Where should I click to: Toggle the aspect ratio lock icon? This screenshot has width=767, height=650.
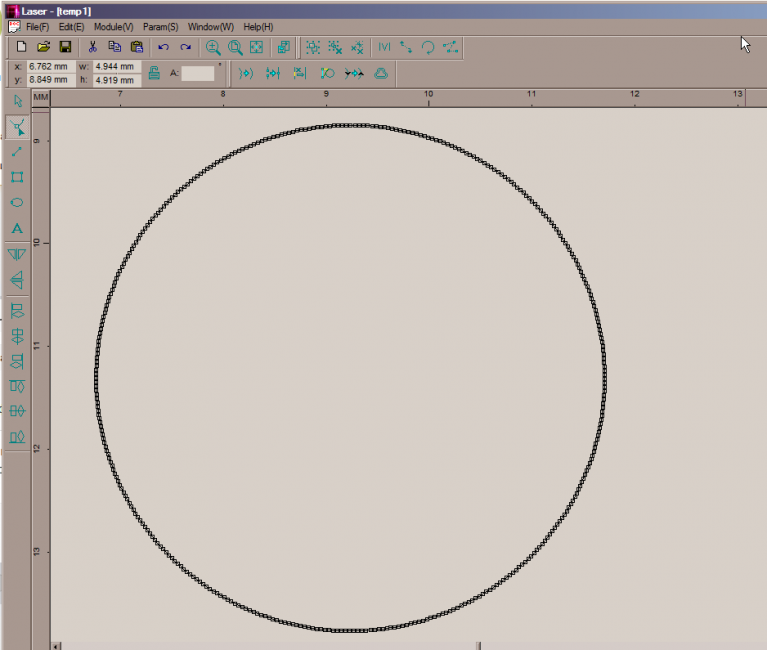[154, 72]
